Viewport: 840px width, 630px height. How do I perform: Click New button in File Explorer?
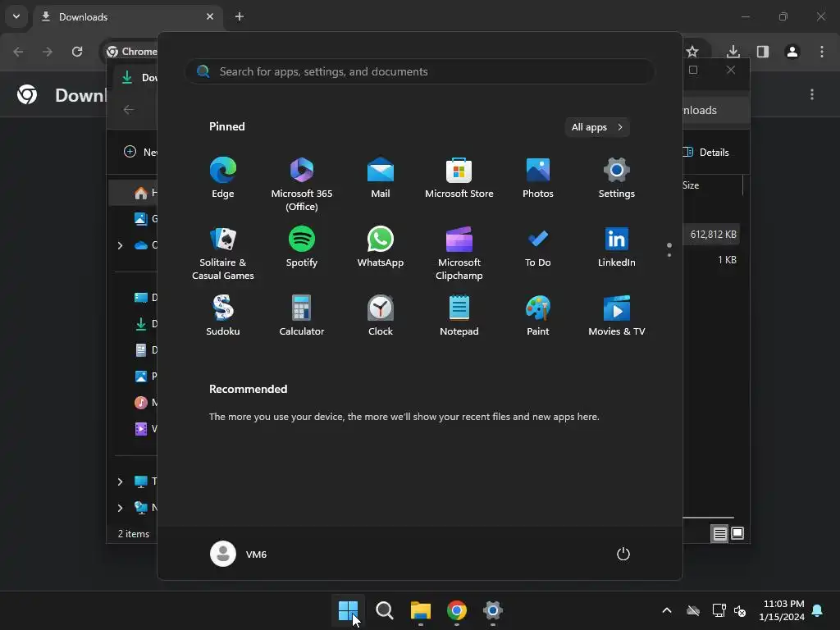click(x=140, y=152)
